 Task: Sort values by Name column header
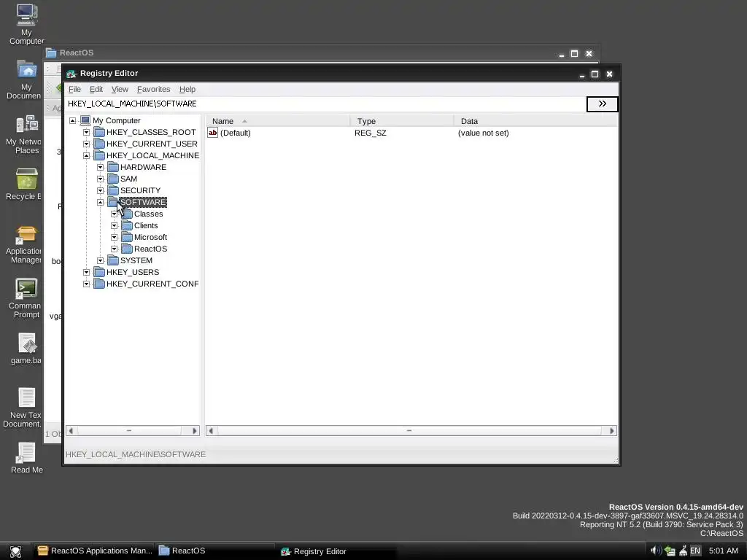pyautogui.click(x=278, y=121)
